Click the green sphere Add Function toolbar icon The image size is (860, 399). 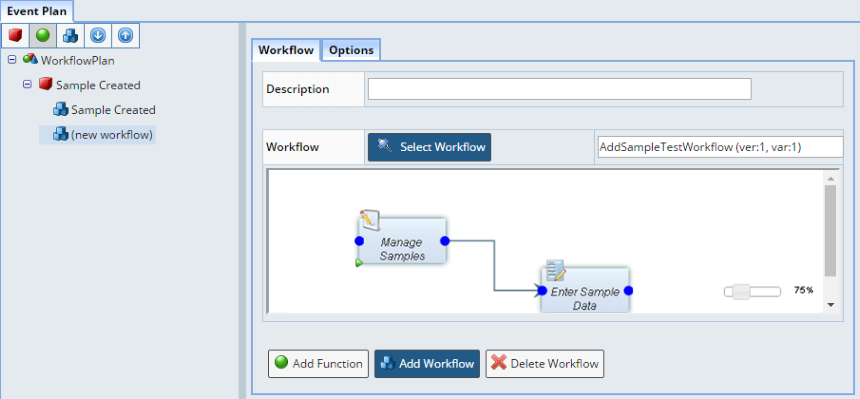point(43,36)
